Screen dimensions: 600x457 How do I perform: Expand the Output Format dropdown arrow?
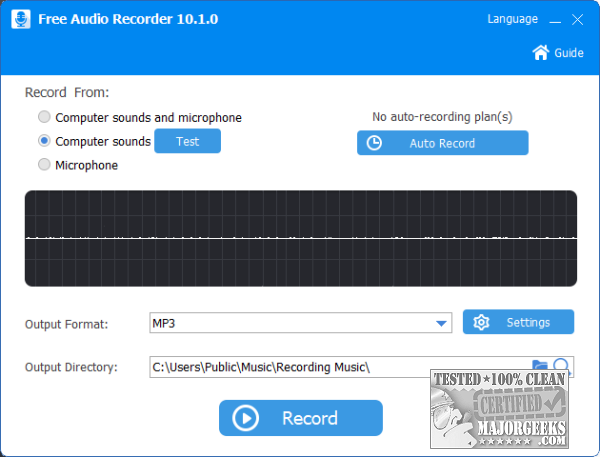coord(441,323)
